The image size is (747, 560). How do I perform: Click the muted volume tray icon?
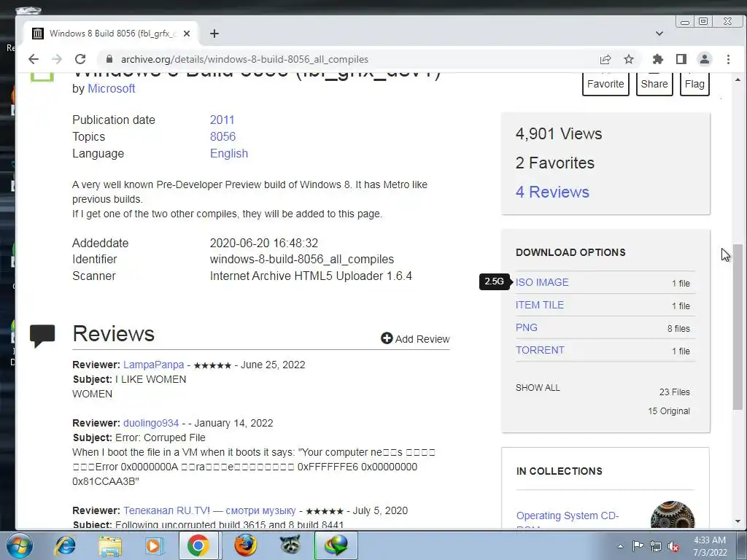673,547
